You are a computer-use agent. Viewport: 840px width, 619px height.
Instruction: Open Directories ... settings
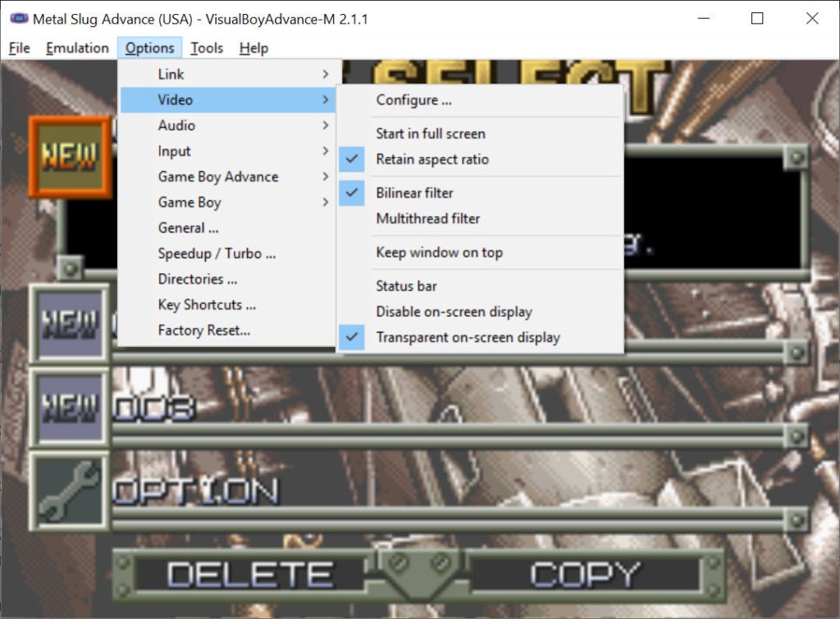(x=228, y=279)
